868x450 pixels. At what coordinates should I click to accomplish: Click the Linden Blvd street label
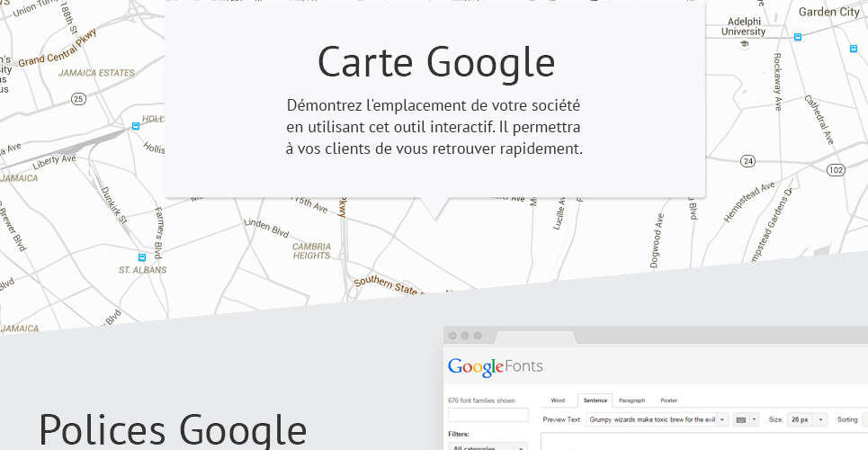[266, 228]
